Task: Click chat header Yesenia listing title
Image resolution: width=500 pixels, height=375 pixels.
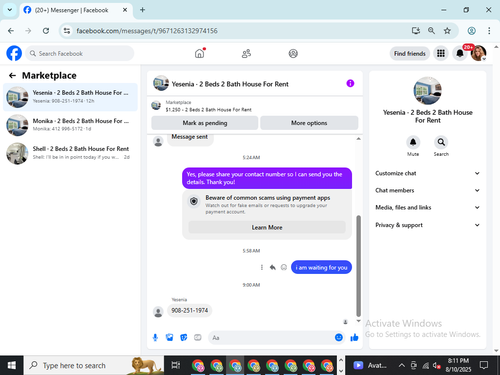Action: coord(230,84)
